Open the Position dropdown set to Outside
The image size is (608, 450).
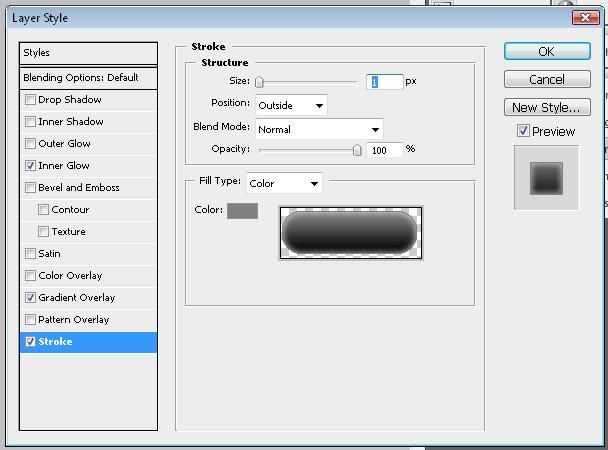(x=291, y=105)
